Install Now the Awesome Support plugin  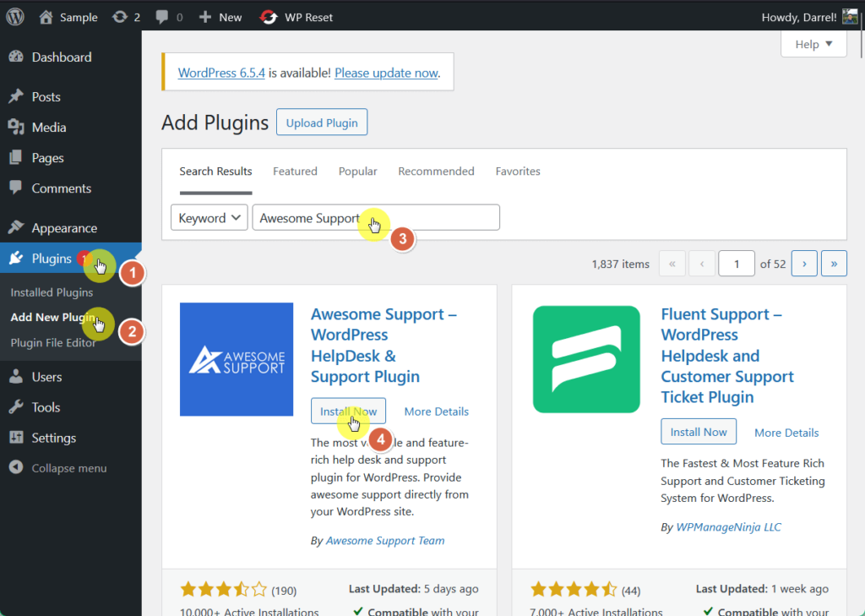(348, 412)
